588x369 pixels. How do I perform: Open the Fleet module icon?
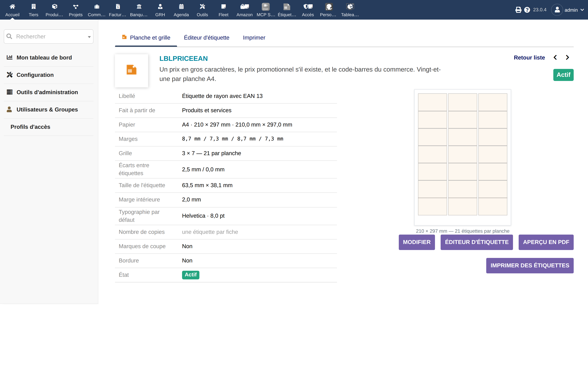(x=223, y=7)
